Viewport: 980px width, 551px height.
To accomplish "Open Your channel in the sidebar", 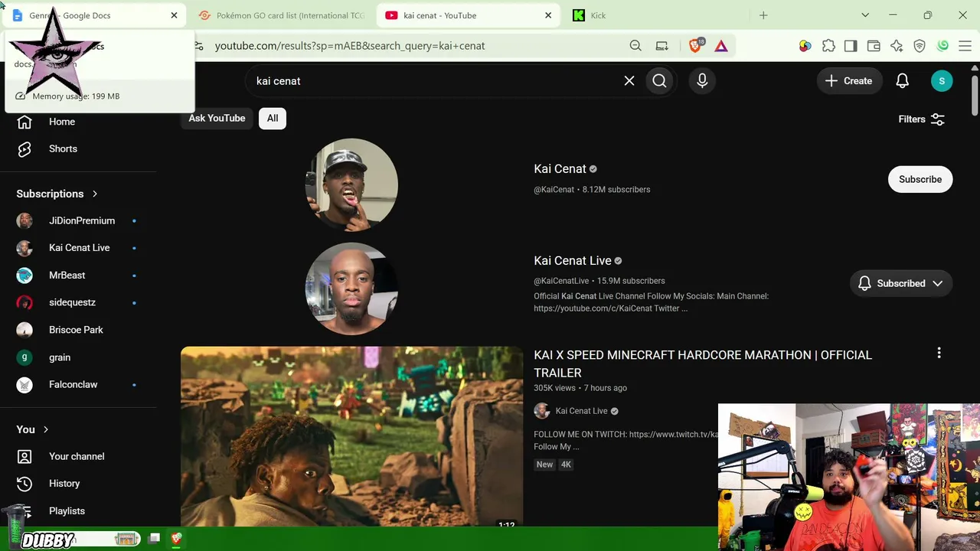I will pyautogui.click(x=78, y=456).
